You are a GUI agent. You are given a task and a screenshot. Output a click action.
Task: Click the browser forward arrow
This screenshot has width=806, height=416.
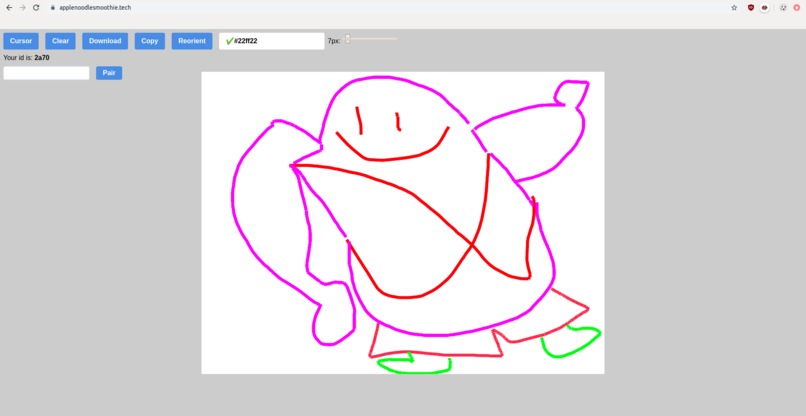[x=22, y=8]
